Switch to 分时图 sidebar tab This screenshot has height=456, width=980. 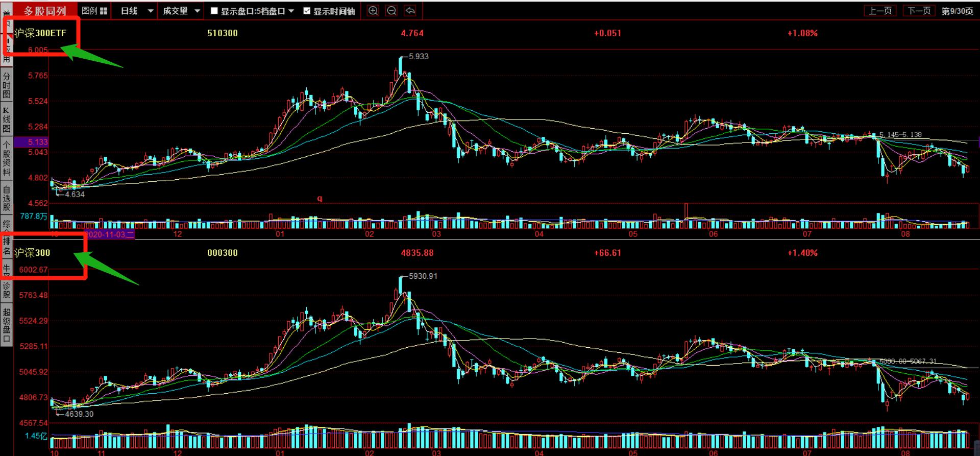pos(6,85)
